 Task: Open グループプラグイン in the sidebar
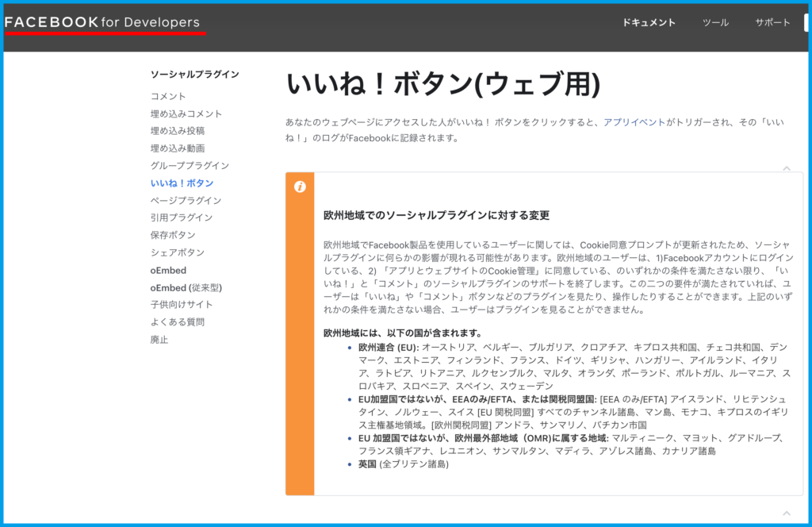(190, 166)
